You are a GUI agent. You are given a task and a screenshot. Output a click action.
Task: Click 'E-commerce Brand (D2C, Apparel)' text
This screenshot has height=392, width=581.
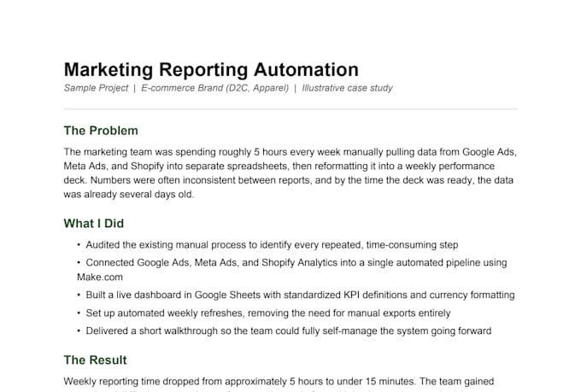pos(215,88)
